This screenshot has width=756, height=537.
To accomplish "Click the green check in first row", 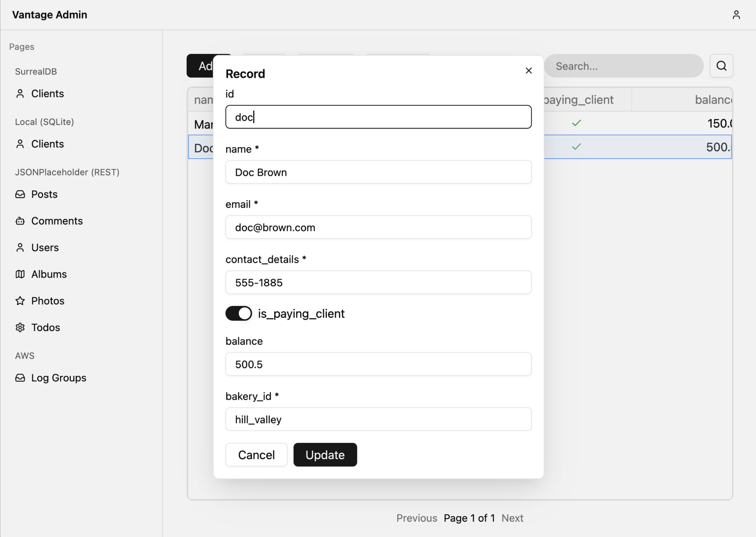I will click(x=576, y=123).
